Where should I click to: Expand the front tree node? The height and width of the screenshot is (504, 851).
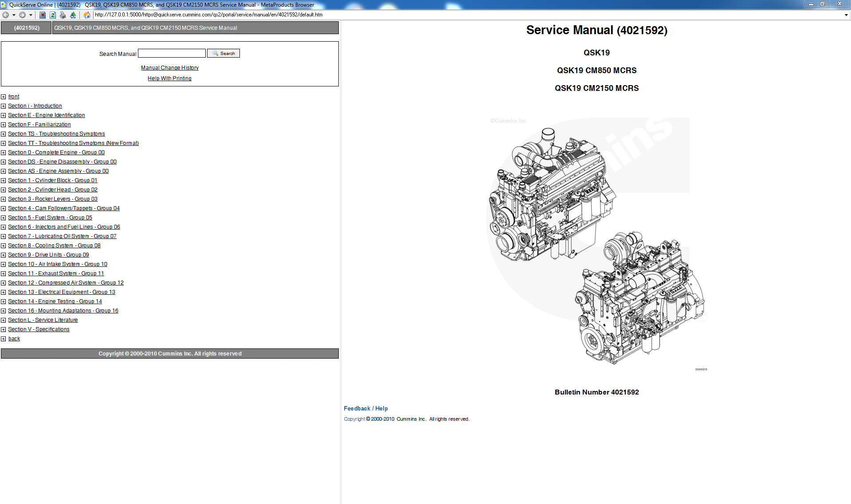pyautogui.click(x=4, y=97)
